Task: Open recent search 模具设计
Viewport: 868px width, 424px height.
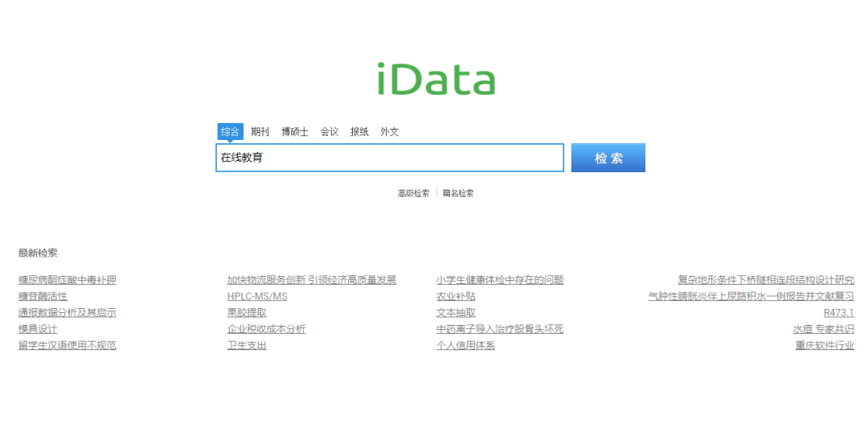Action: pos(38,329)
